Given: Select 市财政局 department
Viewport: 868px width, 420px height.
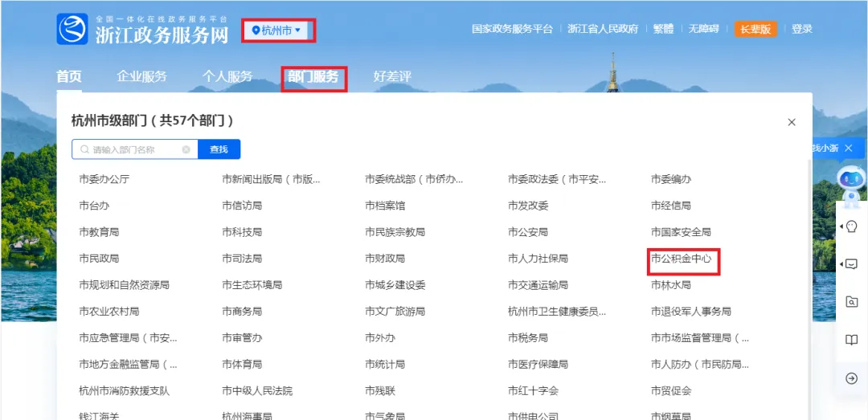Looking at the screenshot, I should (385, 259).
